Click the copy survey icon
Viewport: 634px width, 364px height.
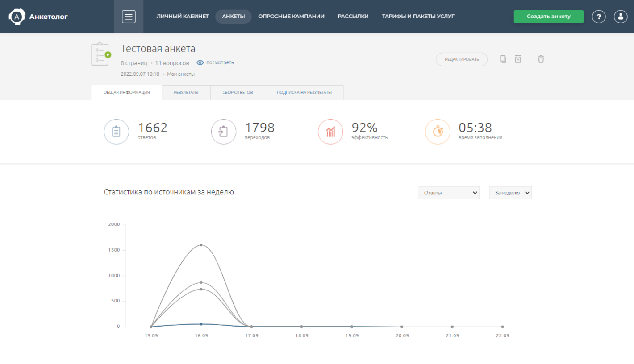click(503, 59)
